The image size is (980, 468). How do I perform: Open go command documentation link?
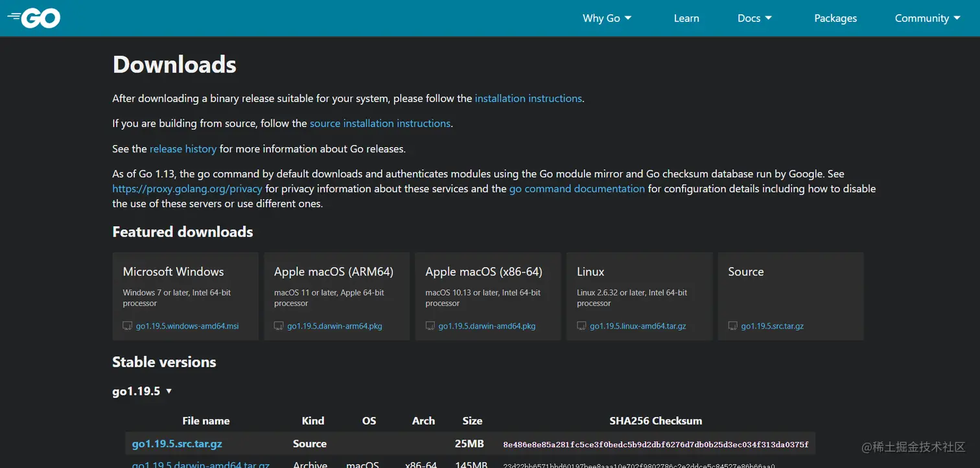(x=577, y=189)
